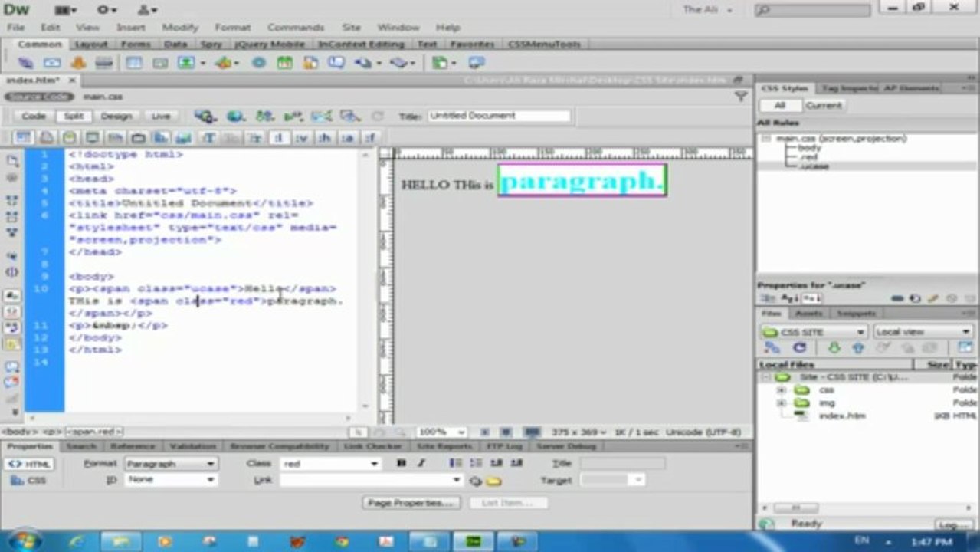Viewport: 980px width, 552px height.
Task: Open the Link field dropdown arrow
Action: [x=457, y=480]
